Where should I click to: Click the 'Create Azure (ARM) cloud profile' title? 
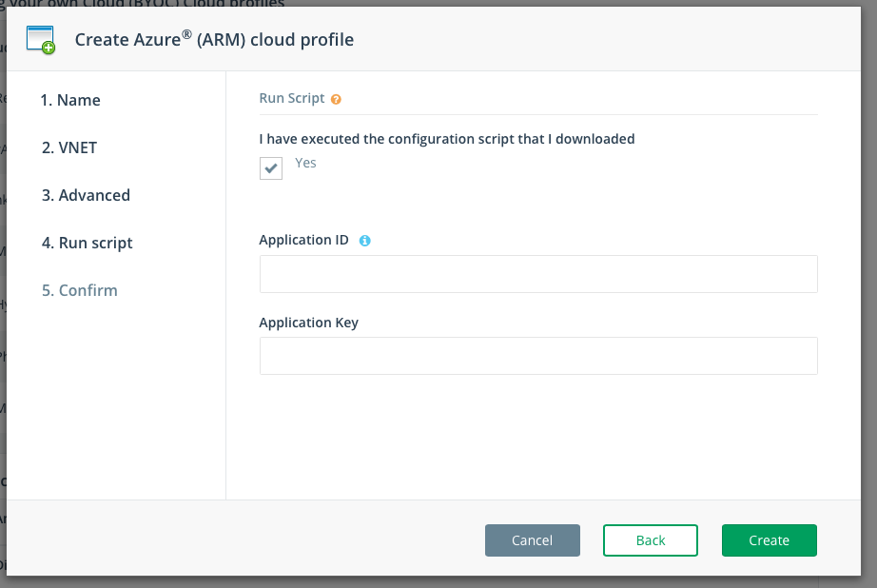[x=214, y=40]
